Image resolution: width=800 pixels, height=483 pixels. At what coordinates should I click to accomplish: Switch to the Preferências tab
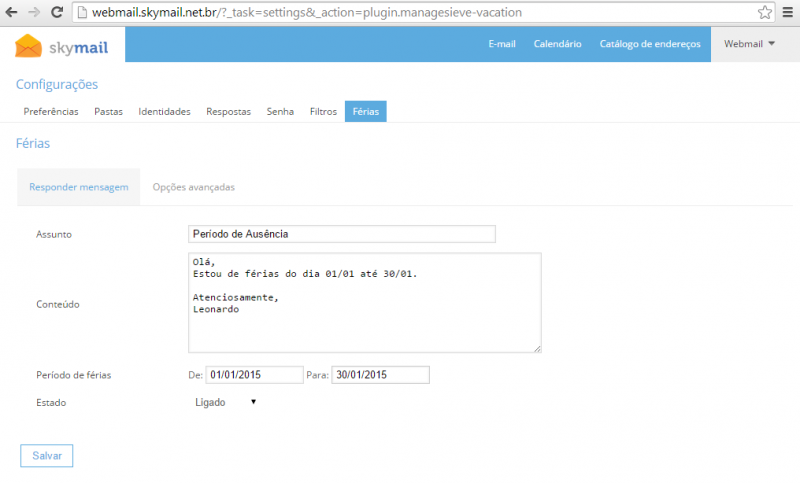coord(51,111)
